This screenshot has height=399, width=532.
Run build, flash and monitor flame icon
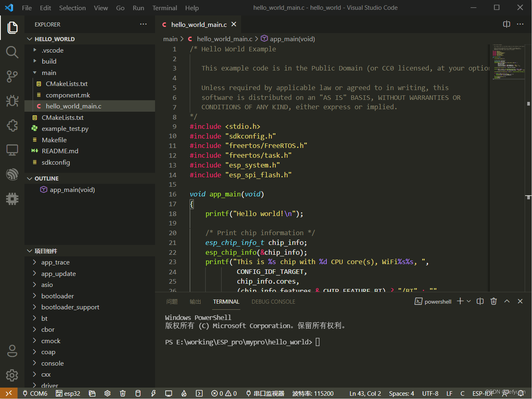click(184, 393)
